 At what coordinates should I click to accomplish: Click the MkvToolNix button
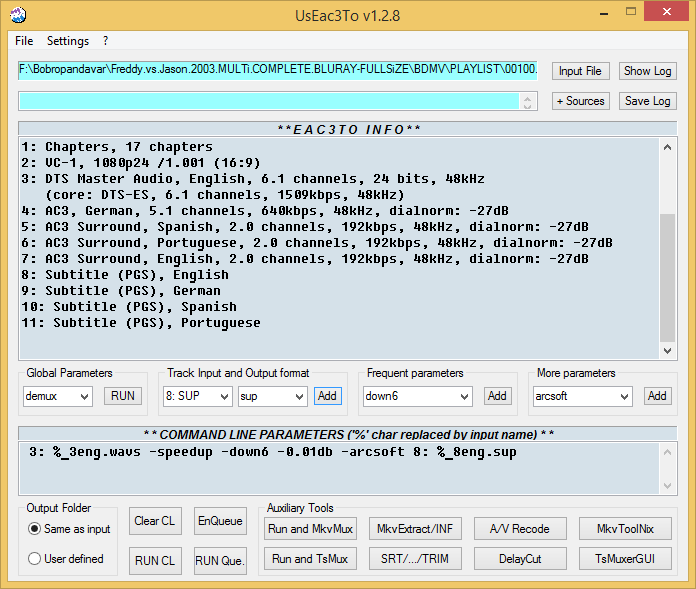pos(625,529)
